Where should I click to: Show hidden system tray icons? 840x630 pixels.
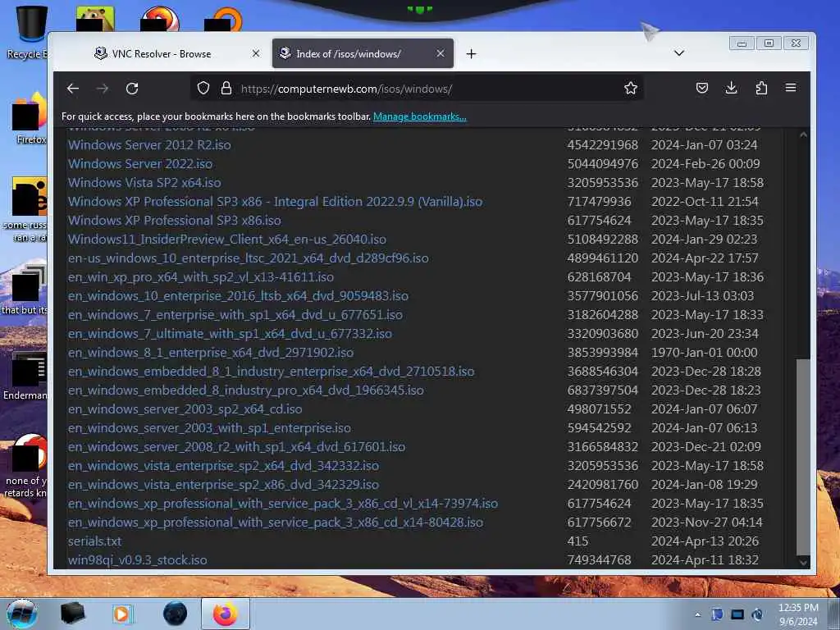[697, 614]
